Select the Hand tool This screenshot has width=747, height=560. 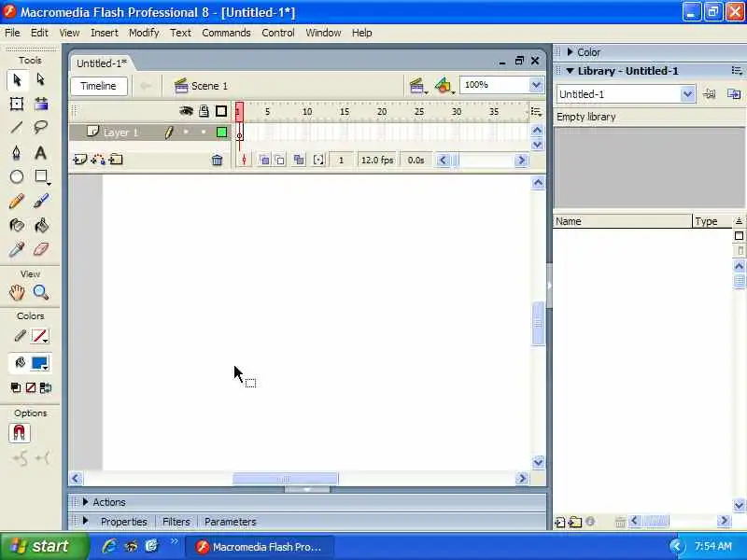tap(17, 292)
